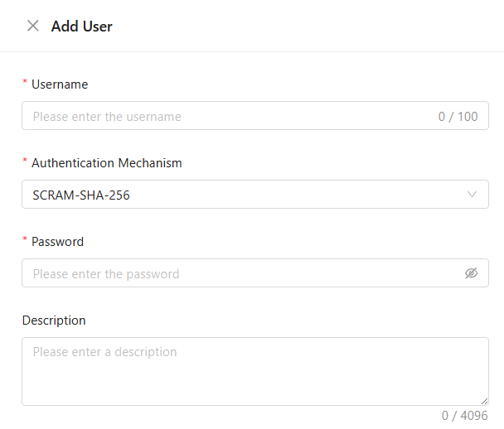This screenshot has height=429, width=504.
Task: Click the red asterisk beside Username
Action: coord(25,81)
